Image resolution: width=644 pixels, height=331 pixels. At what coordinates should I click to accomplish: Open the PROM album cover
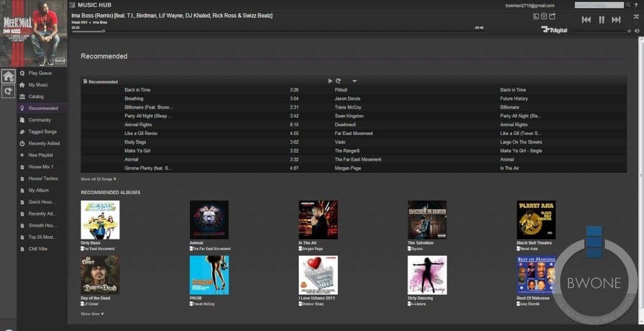209,275
